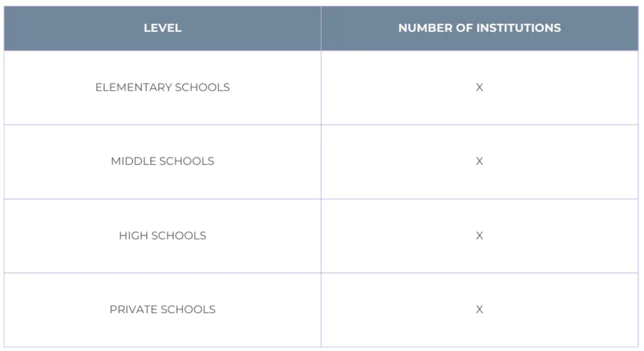Click the column divider in Private Schools row
The image size is (644, 351).
tap(321, 309)
